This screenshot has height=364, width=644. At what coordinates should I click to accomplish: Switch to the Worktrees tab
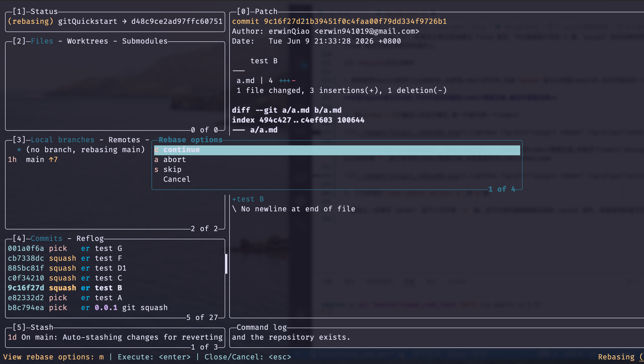(x=87, y=41)
